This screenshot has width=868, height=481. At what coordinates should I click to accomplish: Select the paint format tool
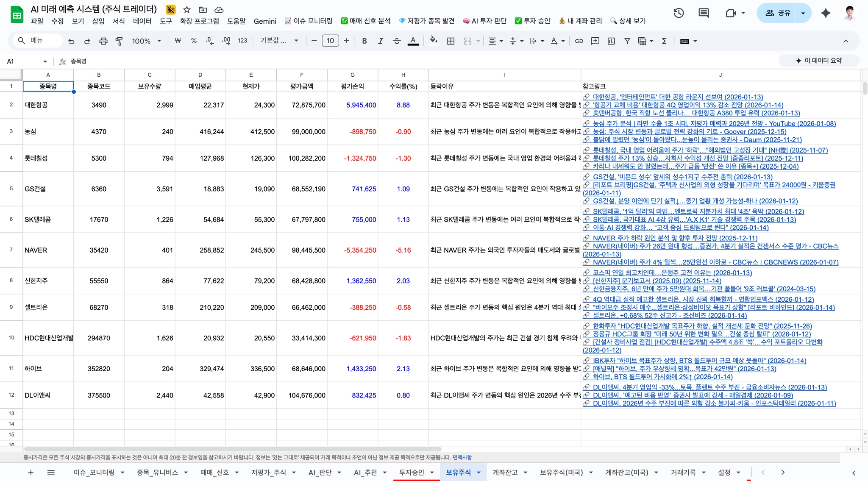pos(119,41)
